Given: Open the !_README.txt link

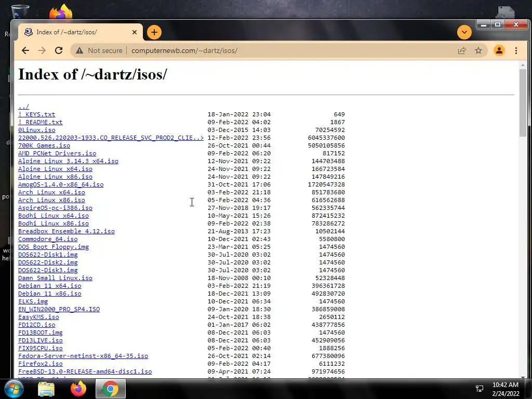Looking at the screenshot, I should tap(41, 122).
